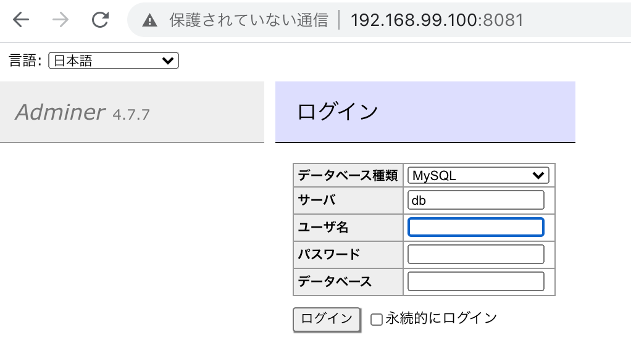Click the chevron on the language selector

(x=167, y=60)
